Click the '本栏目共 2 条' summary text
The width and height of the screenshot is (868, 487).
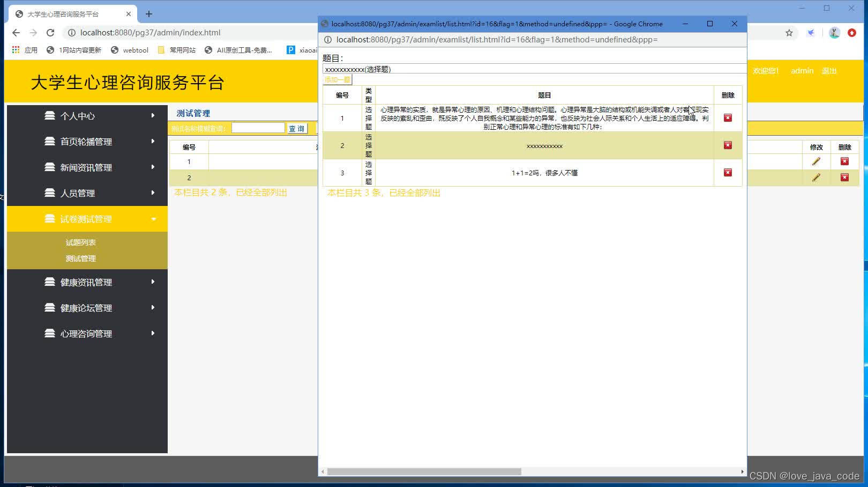pyautogui.click(x=231, y=192)
